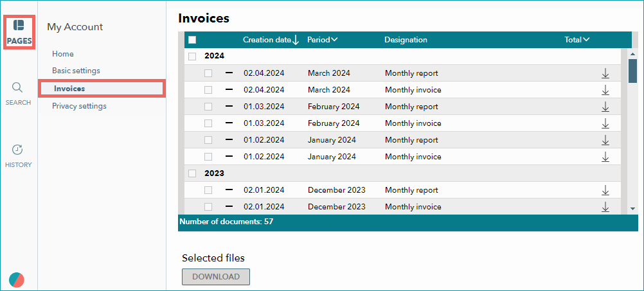Click the 'Selected files' label

[213, 258]
